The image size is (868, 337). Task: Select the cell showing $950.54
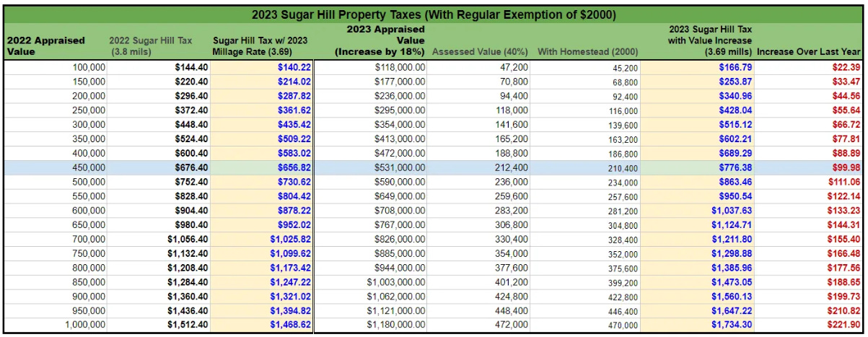(698, 196)
